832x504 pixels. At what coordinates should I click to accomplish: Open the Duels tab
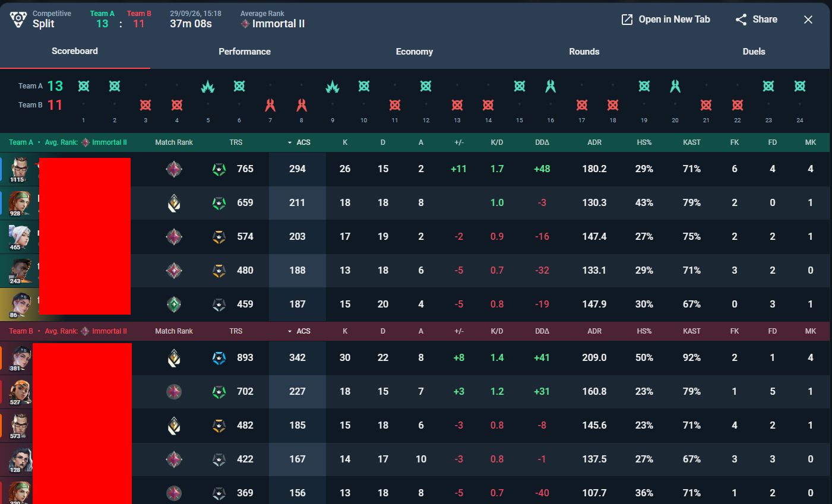[x=754, y=52]
